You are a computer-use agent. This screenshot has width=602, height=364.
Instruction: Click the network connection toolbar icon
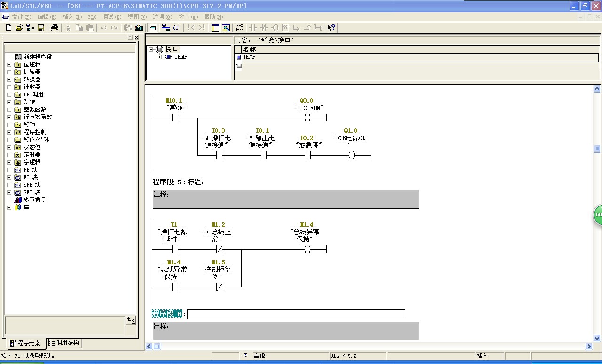[x=166, y=28]
